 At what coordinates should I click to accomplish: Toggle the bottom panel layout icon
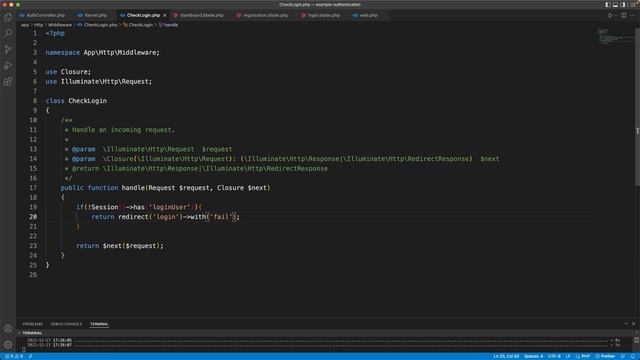tap(615, 4)
